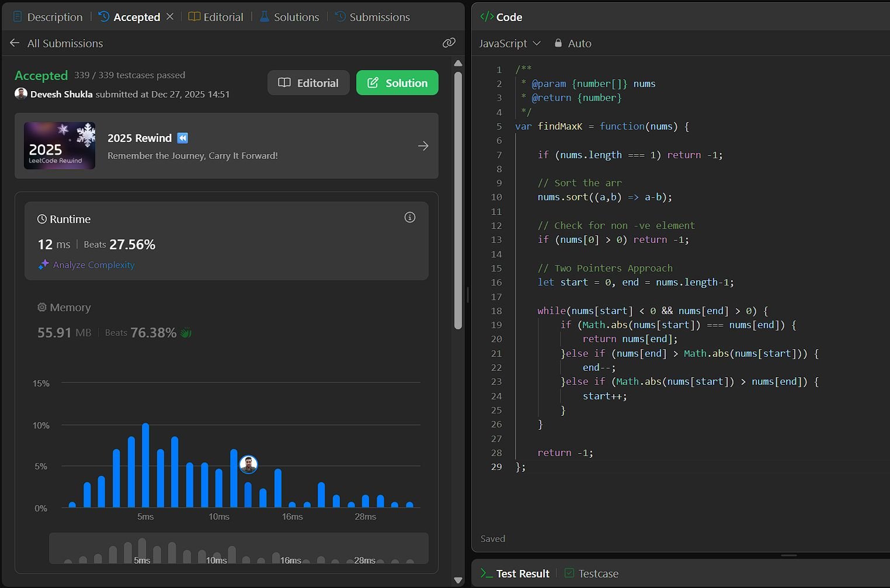
Task: Copy submission link via chain icon
Action: click(x=449, y=43)
